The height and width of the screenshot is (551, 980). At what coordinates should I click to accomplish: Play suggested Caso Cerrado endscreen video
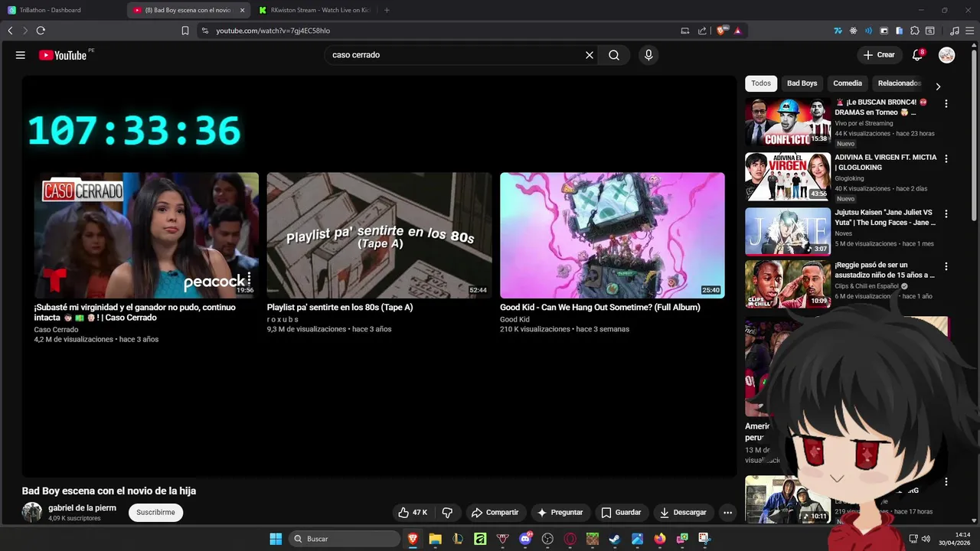tap(146, 235)
